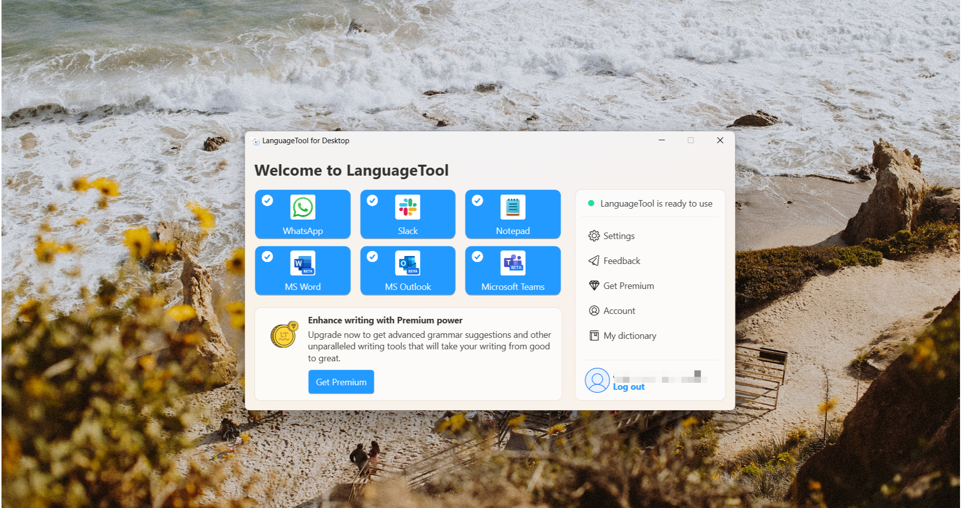Disable the Microsoft Teams checkmark
Viewport: 980px width, 508px height.
coord(478,256)
